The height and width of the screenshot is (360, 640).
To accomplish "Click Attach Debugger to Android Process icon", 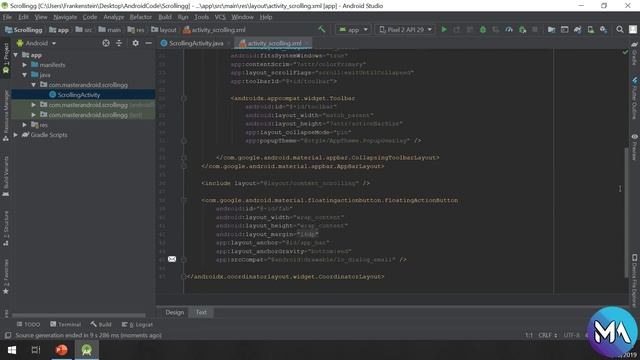I will tap(522, 29).
